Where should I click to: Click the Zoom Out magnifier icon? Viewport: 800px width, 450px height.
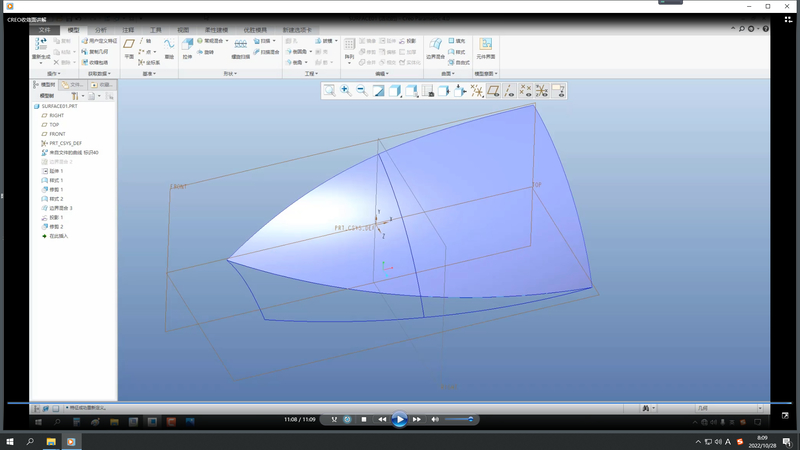[x=362, y=91]
